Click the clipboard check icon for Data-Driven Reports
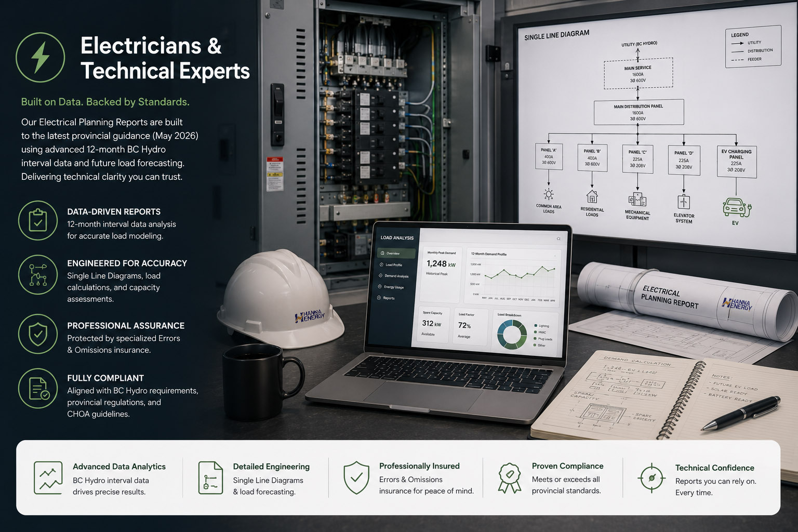Screen dimensions: 798x532 tap(38, 220)
